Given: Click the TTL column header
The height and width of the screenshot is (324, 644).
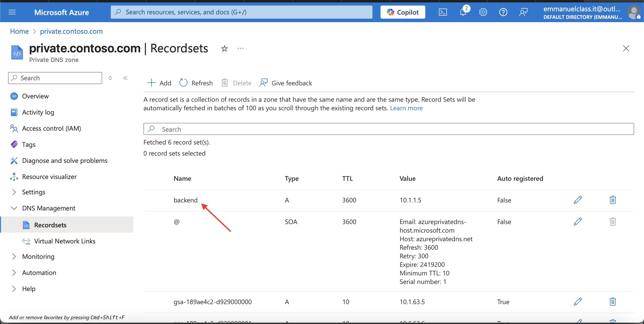Looking at the screenshot, I should point(347,178).
